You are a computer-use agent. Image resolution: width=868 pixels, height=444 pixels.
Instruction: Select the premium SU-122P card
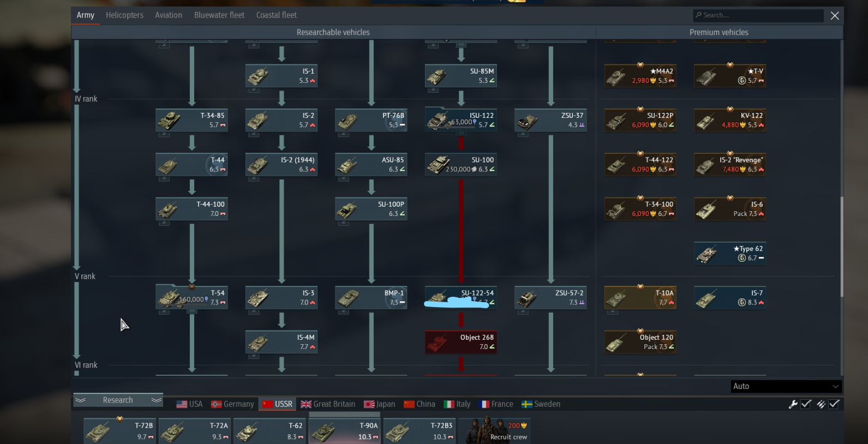[x=640, y=120]
